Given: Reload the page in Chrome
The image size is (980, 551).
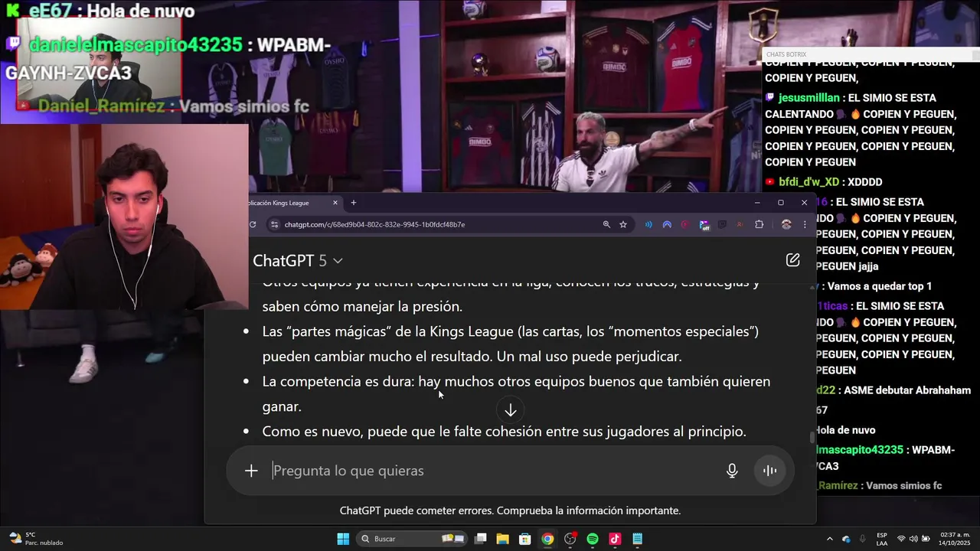Looking at the screenshot, I should [253, 224].
